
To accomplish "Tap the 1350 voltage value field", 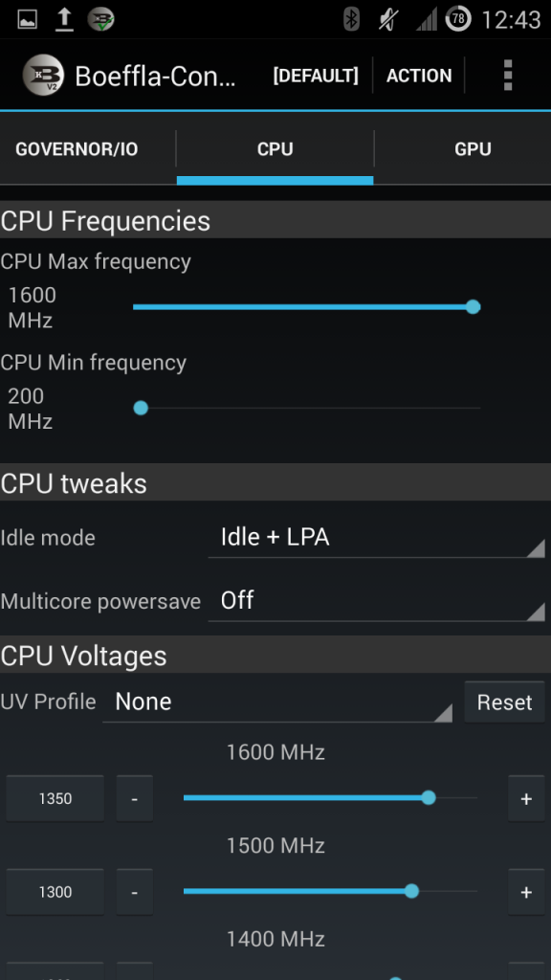I will pos(55,798).
